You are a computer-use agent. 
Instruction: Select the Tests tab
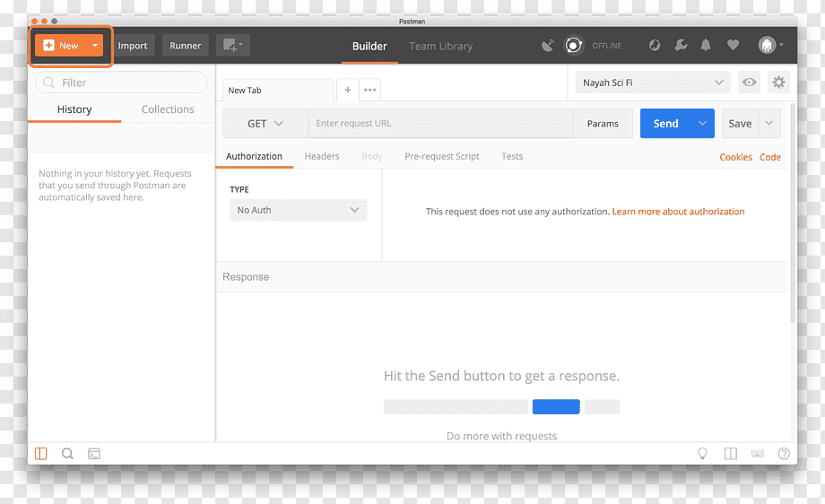click(512, 157)
